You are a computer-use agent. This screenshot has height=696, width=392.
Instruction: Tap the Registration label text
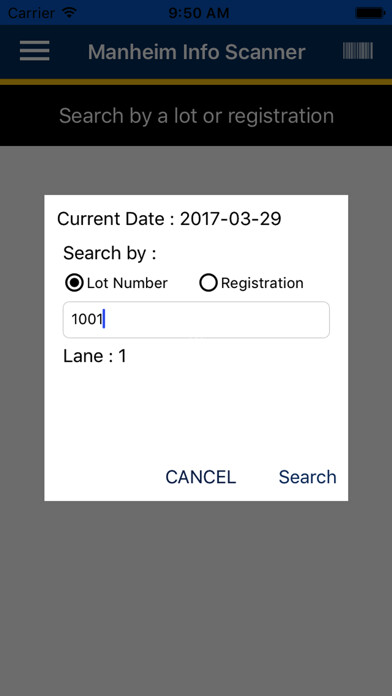point(262,283)
